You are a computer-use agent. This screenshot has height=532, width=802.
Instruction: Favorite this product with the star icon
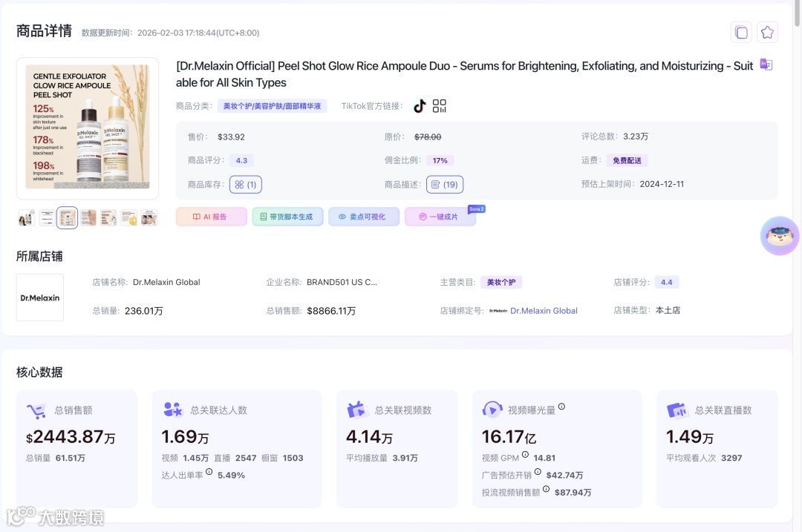tap(767, 33)
